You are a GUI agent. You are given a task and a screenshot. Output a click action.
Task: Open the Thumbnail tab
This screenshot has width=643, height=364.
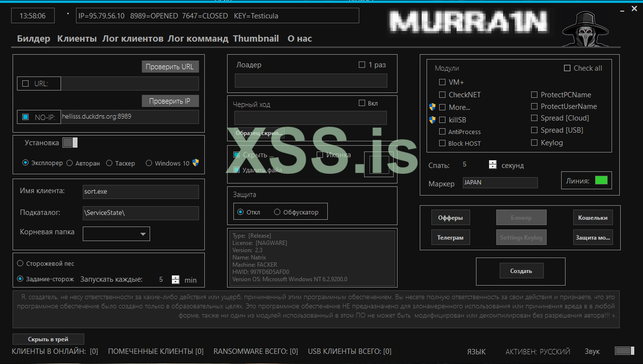(256, 39)
